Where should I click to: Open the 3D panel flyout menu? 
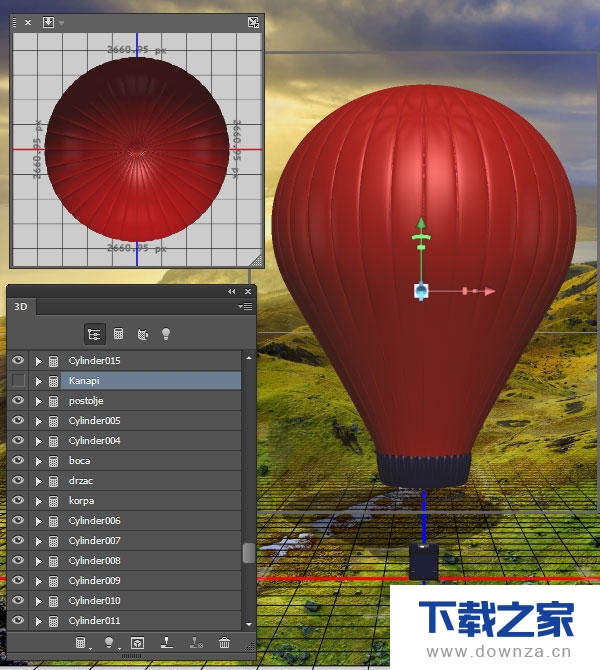tap(245, 306)
